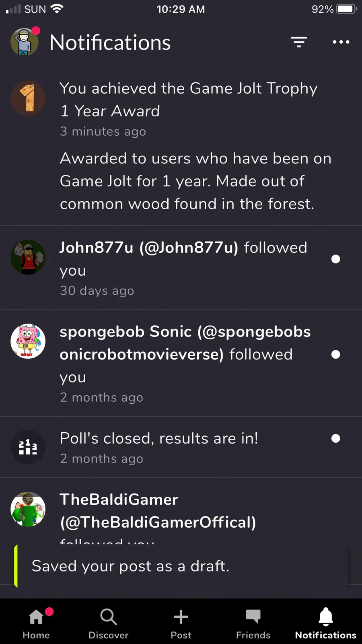This screenshot has height=644, width=362.
Task: Toggle unread dot on spongebob Sonic notification
Action: point(336,355)
